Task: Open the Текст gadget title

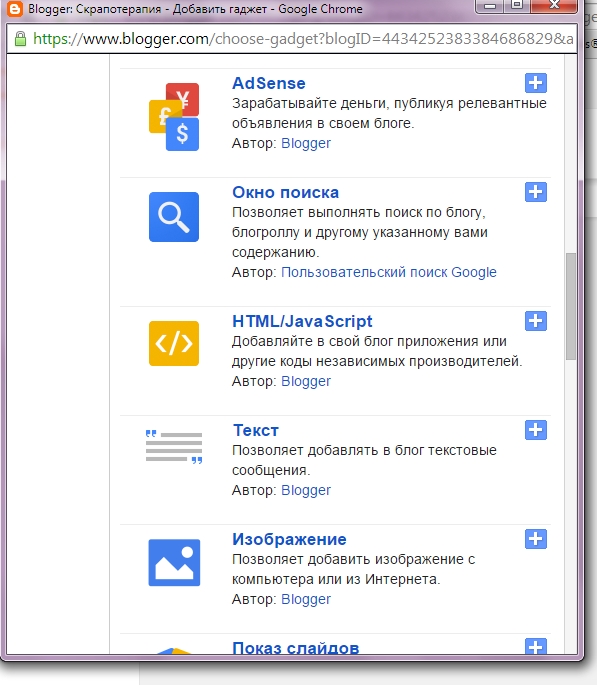Action: [x=255, y=430]
